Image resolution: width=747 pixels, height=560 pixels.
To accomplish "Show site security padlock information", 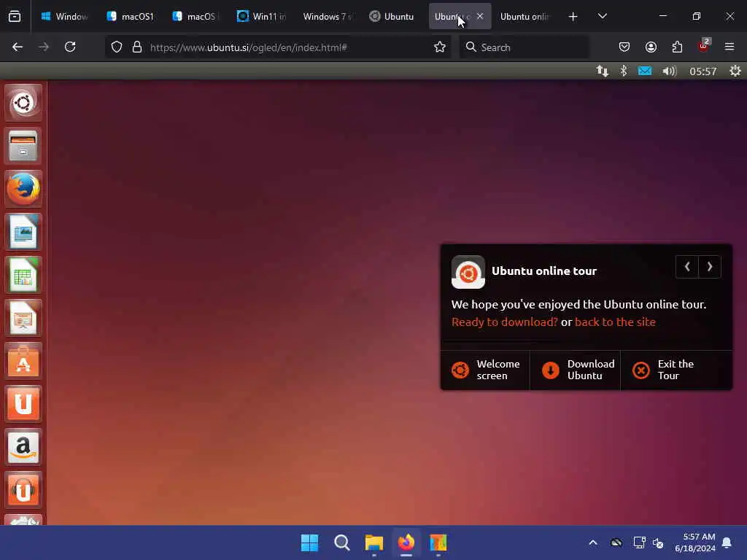I will pyautogui.click(x=137, y=47).
